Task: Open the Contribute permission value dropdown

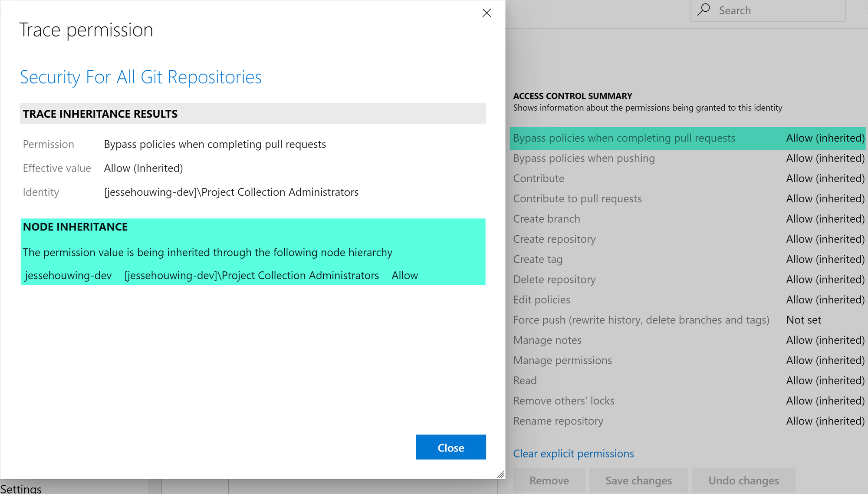Action: point(825,178)
